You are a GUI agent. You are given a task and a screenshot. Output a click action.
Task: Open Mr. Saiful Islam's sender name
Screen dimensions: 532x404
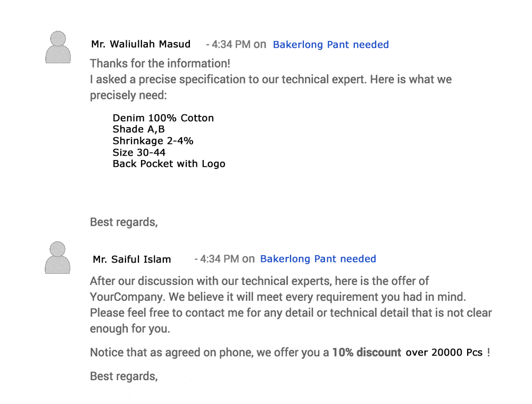pyautogui.click(x=132, y=259)
